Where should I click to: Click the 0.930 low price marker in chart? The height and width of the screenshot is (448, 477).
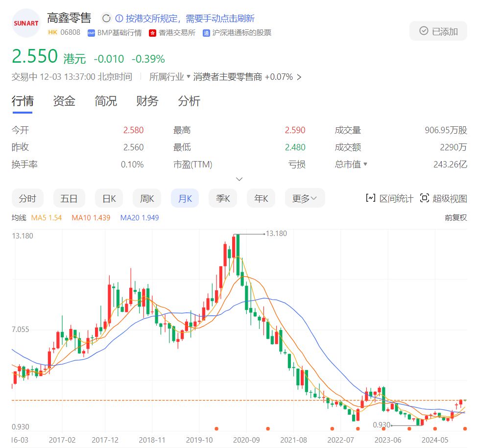[382, 424]
